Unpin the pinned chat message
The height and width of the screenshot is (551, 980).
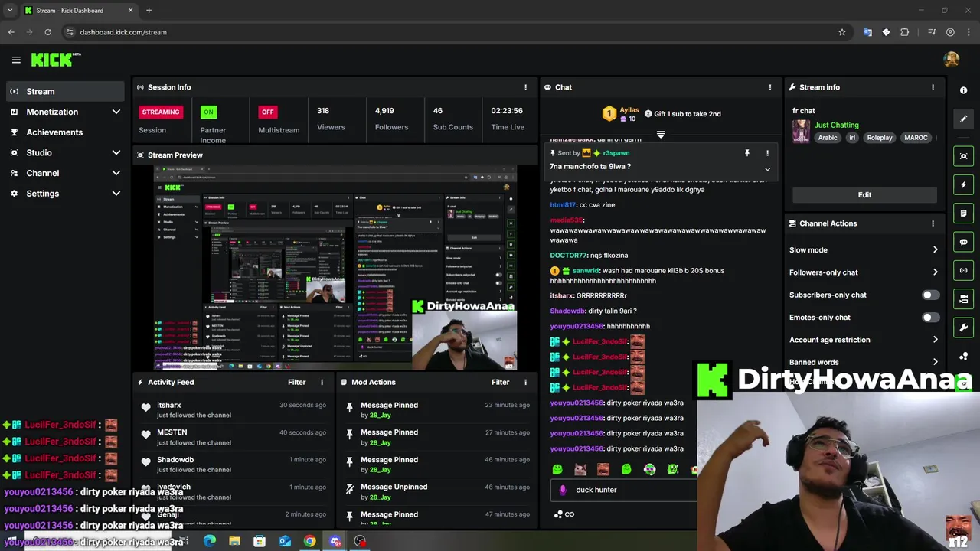(x=747, y=153)
